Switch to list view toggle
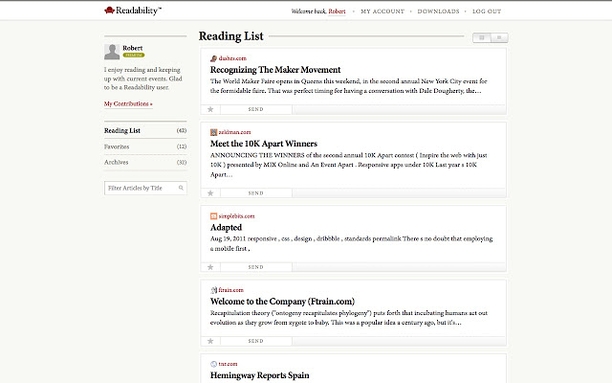This screenshot has width=612, height=383. tap(499, 37)
